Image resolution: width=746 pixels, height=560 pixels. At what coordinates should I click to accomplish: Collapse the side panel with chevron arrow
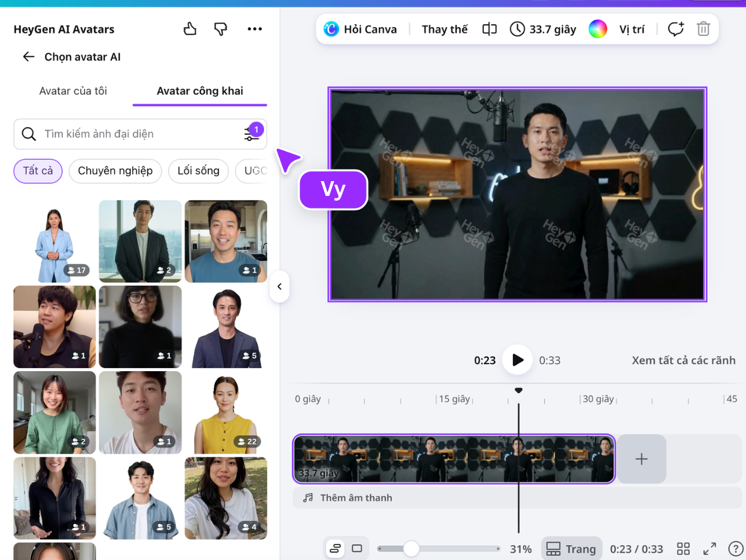(279, 287)
